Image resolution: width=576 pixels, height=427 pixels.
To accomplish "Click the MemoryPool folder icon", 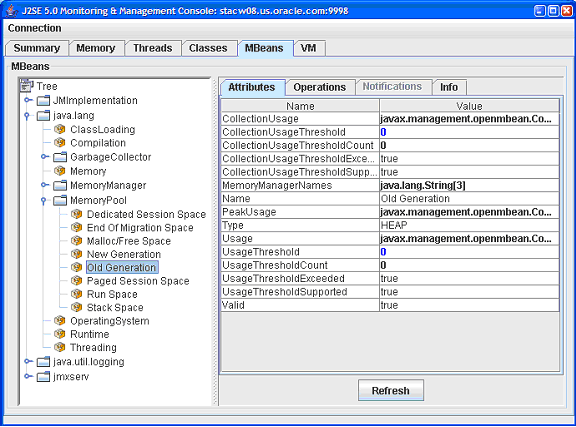I will coord(60,200).
